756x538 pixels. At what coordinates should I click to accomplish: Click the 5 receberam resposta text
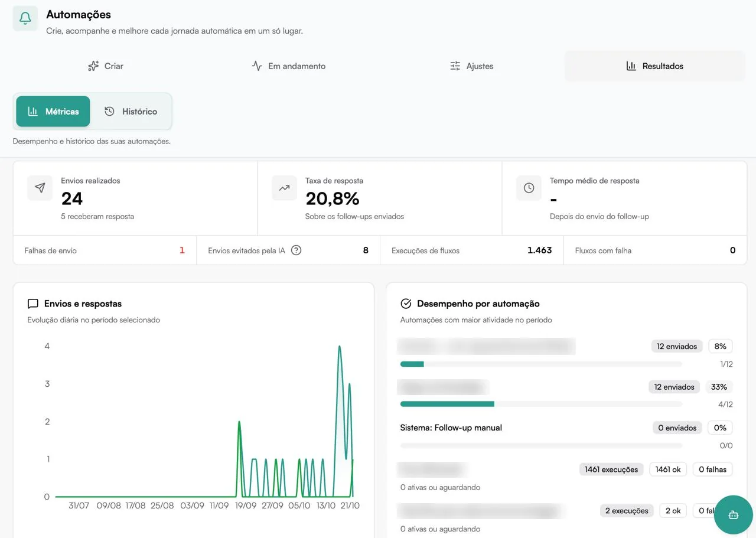[97, 217]
